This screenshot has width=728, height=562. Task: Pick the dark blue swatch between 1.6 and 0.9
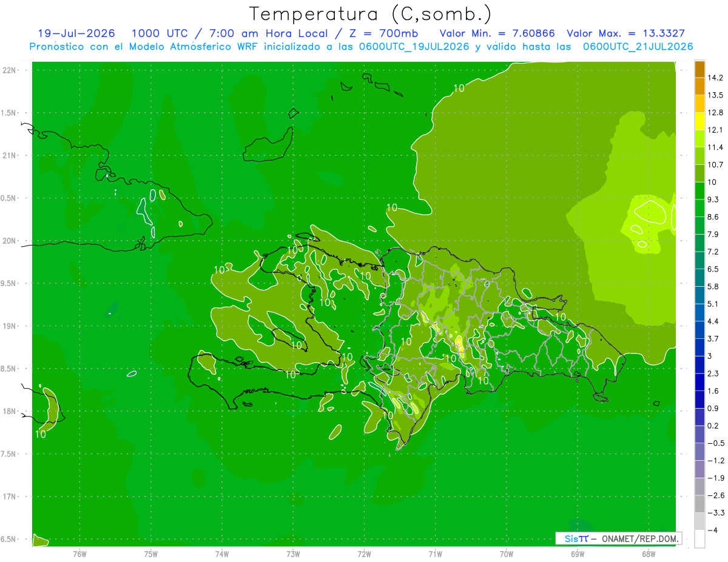click(x=699, y=400)
